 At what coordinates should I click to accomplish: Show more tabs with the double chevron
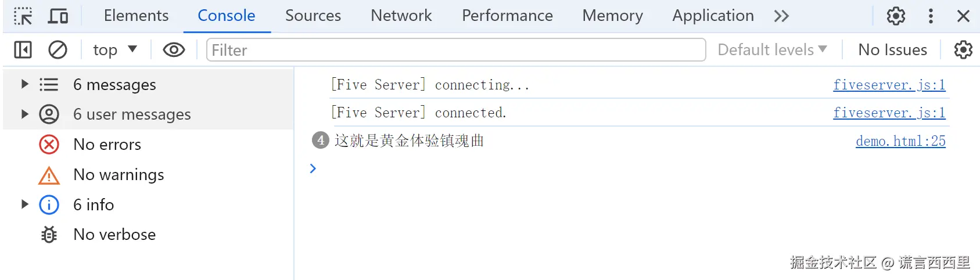pyautogui.click(x=781, y=16)
